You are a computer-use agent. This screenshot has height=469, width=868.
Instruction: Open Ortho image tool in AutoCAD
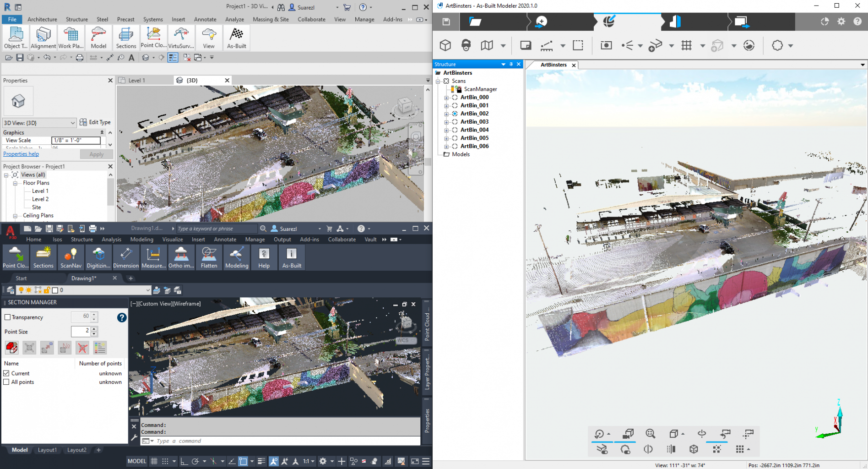(181, 257)
